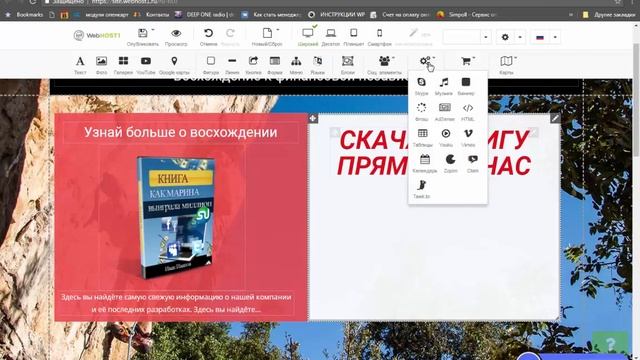Click the book cover image
Image resolution: width=640 pixels, height=360 pixels.
176,218
